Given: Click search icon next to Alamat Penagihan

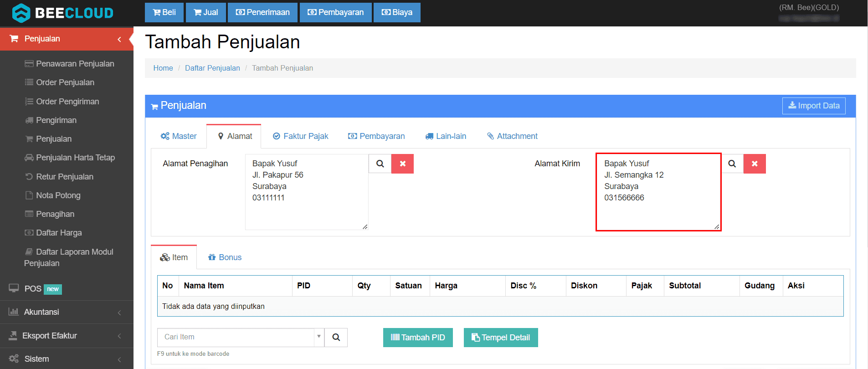Looking at the screenshot, I should coord(380,164).
